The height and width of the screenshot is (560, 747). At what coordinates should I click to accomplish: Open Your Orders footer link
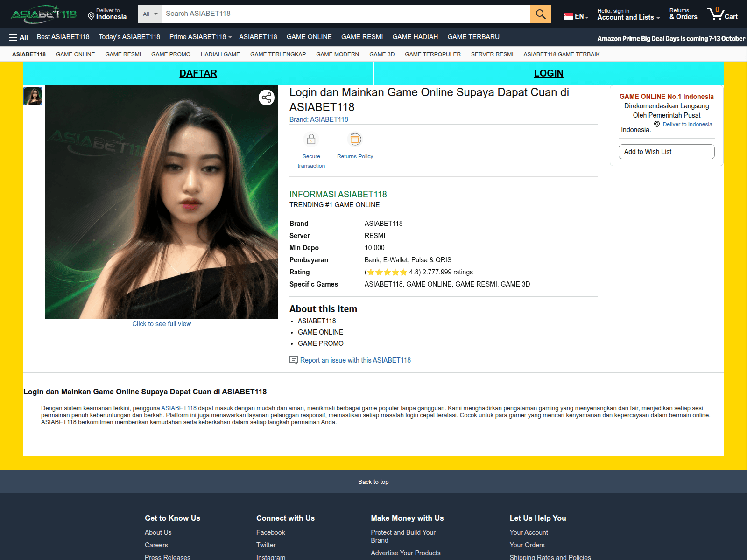click(x=527, y=545)
